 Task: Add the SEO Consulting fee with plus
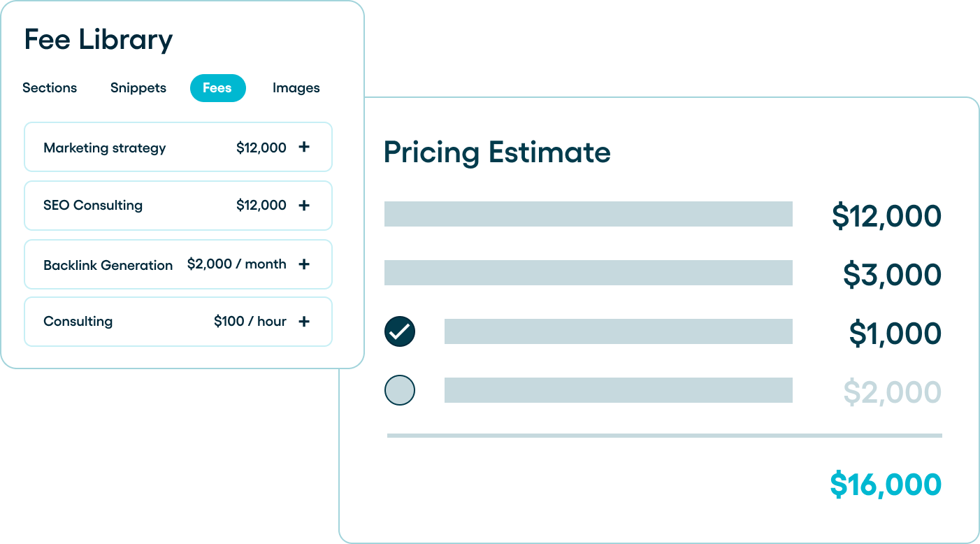tap(304, 206)
